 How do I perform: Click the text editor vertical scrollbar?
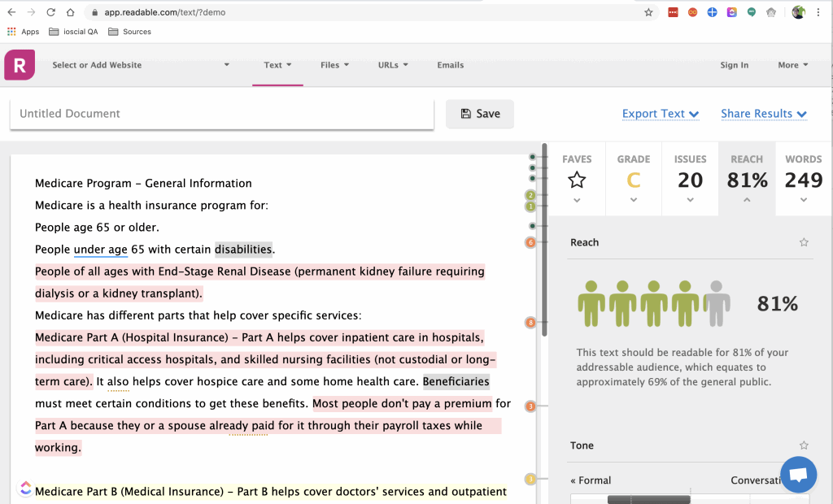click(544, 240)
